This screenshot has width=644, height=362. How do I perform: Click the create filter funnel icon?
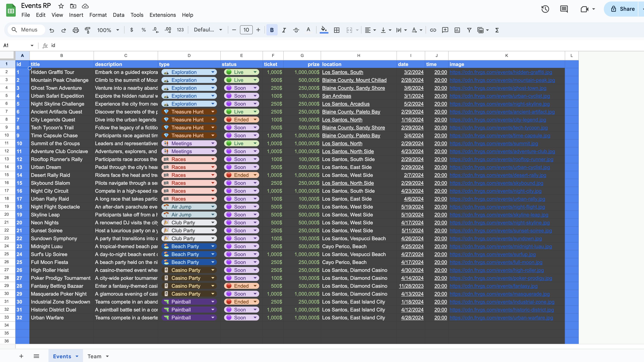pos(469,30)
